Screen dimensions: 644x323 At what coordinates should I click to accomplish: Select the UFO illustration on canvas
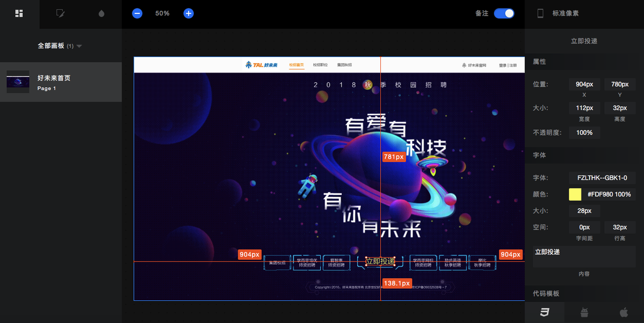click(432, 164)
